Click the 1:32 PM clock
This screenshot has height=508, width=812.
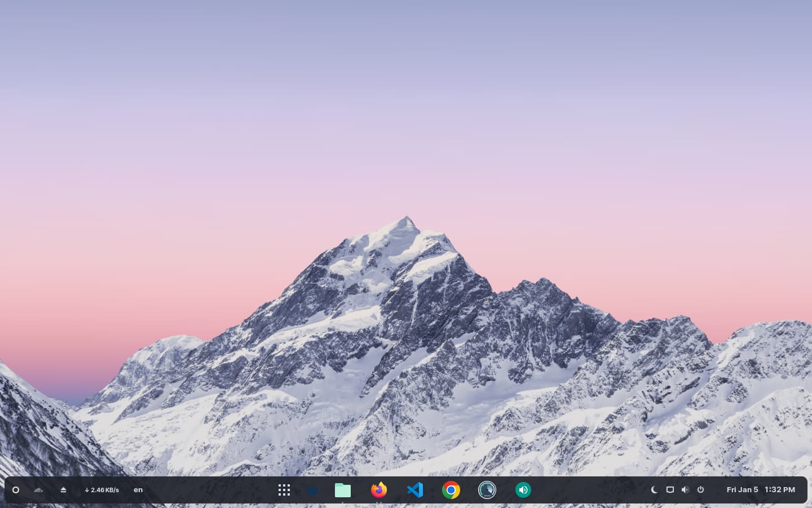pyautogui.click(x=780, y=490)
